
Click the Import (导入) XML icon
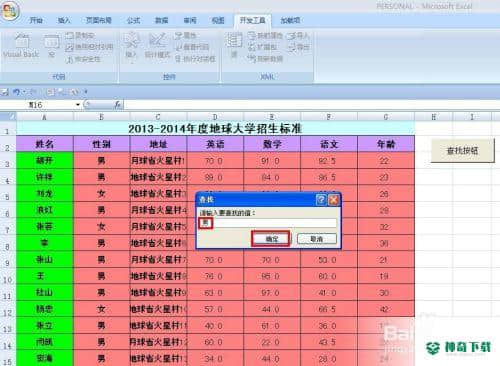click(x=299, y=35)
